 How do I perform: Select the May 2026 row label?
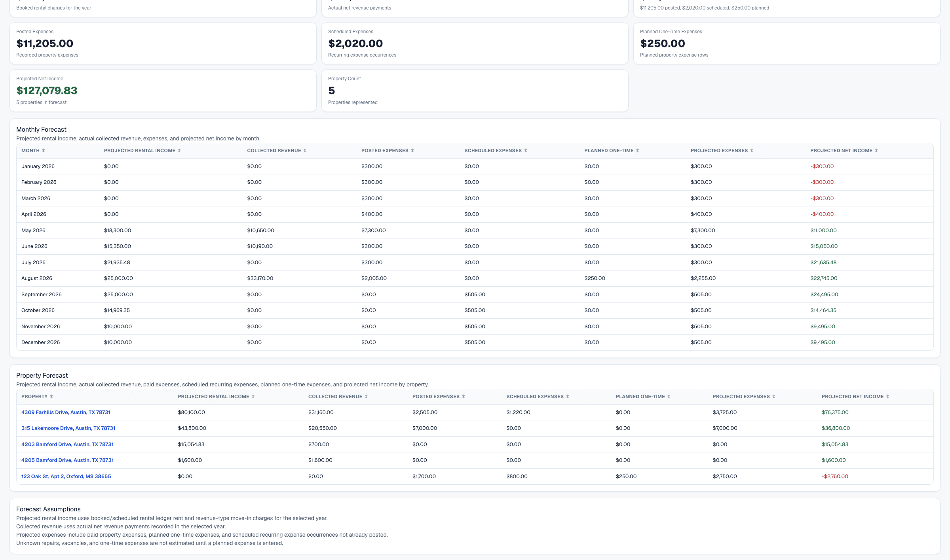(33, 231)
